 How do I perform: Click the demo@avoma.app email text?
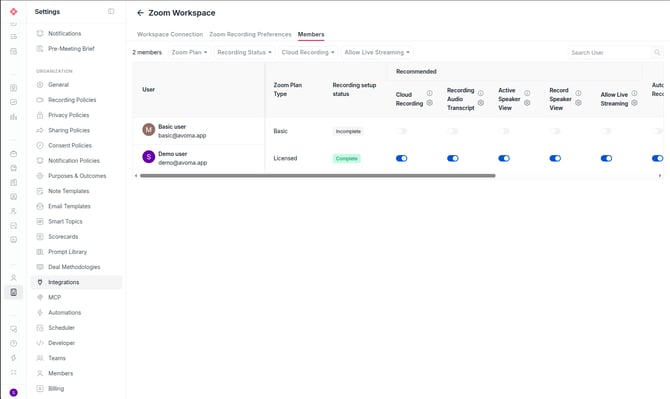[182, 163]
